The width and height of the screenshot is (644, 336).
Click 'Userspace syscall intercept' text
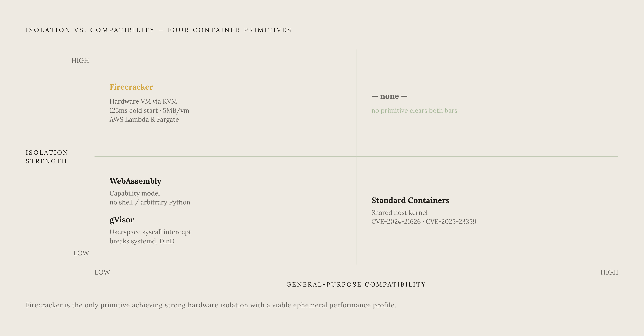click(x=150, y=232)
